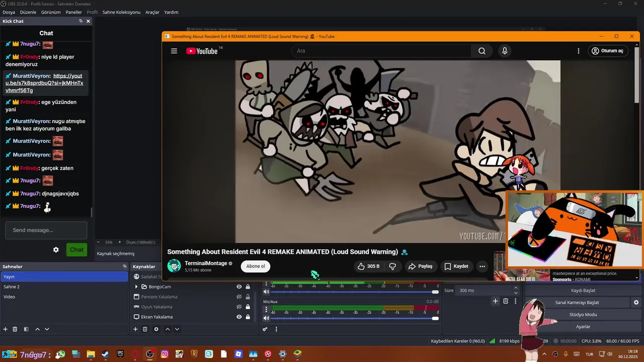Image resolution: width=644 pixels, height=362 pixels.
Task: Open scene filters icon in the Sahneler panel
Action: (x=26, y=329)
